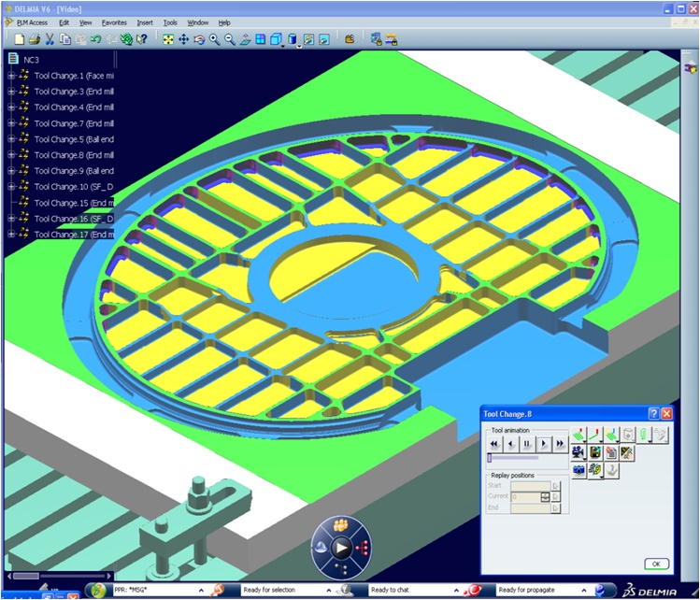The width and height of the screenshot is (700, 600).
Task: Open the Tools menu
Action: click(x=170, y=22)
